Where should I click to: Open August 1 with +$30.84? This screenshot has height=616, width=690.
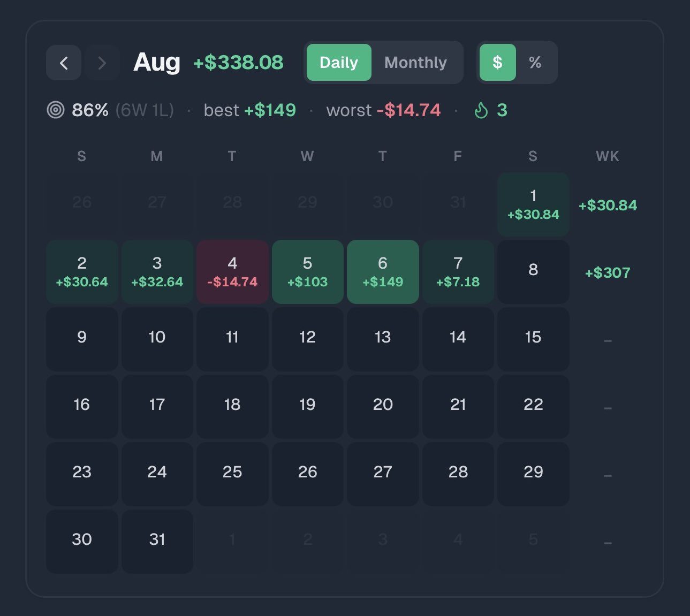click(533, 204)
